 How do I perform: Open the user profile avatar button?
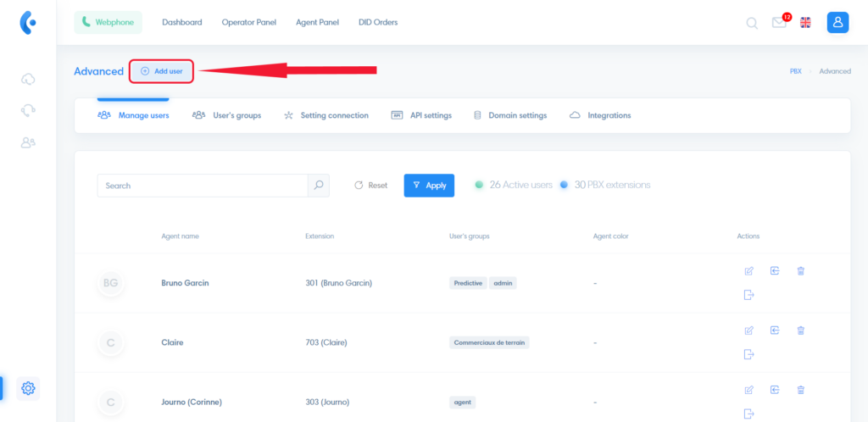[x=837, y=23]
